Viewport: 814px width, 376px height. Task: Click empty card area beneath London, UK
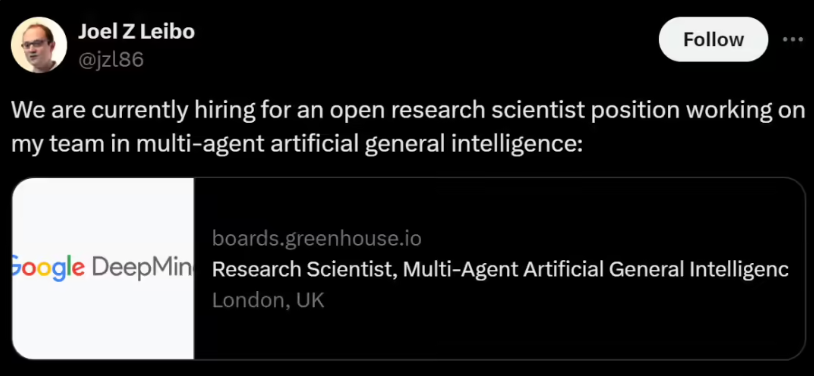click(498, 335)
